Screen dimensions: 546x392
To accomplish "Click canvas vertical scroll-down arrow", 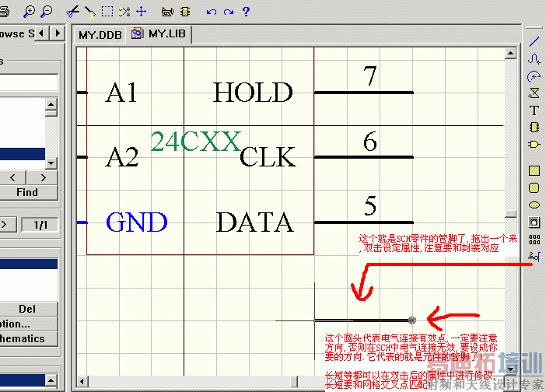I will tap(510, 369).
